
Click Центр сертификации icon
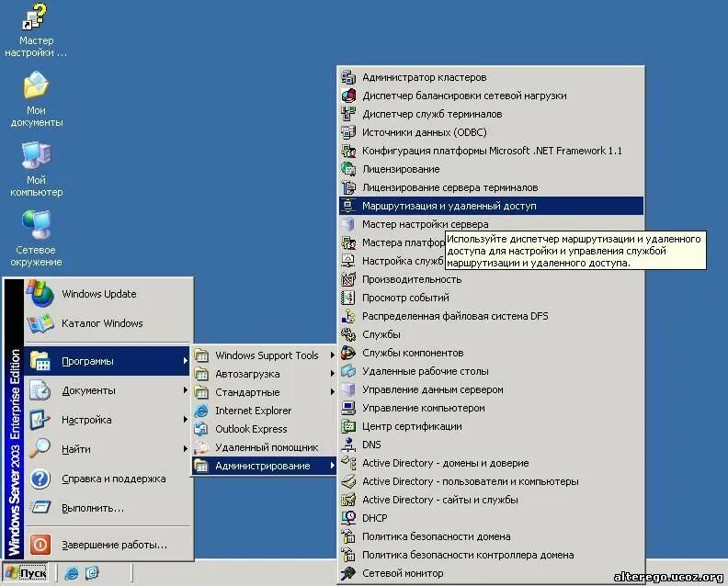tap(348, 426)
